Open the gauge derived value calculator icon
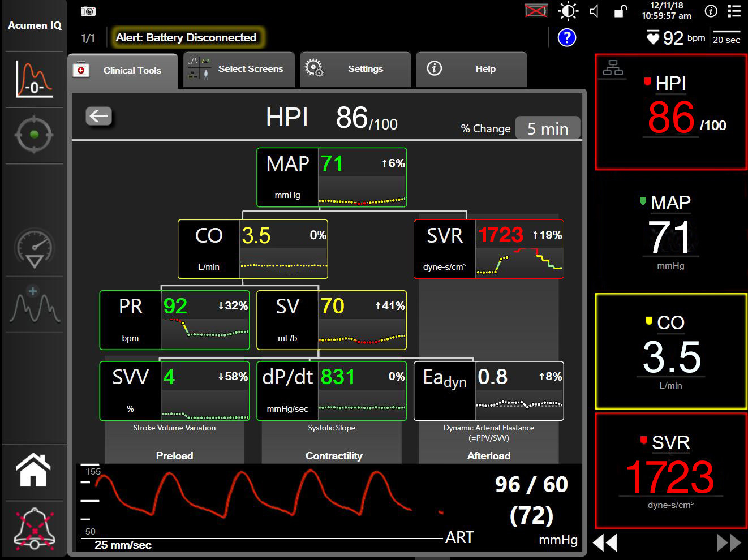Viewport: 748px width, 560px height. (35, 248)
